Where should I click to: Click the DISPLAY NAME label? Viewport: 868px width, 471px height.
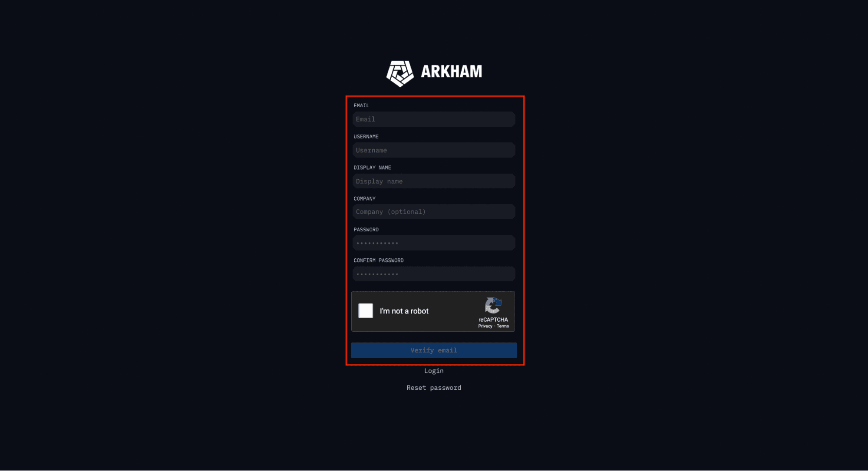(372, 168)
